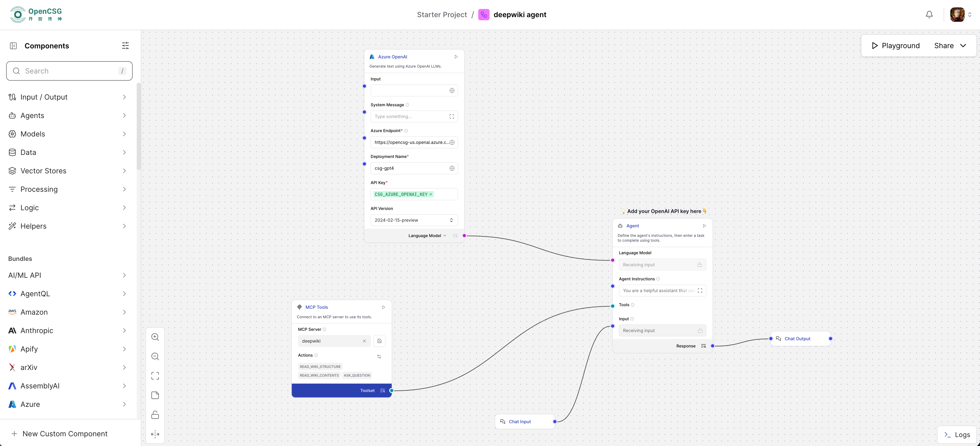
Task: Remove CSG_AZURE_OPENAI_KEY variable tag
Action: (431, 194)
